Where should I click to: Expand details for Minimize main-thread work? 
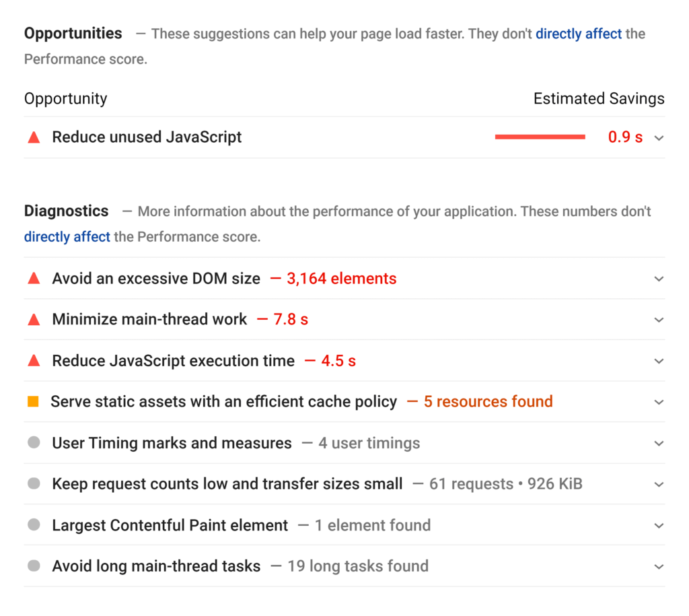(x=658, y=319)
